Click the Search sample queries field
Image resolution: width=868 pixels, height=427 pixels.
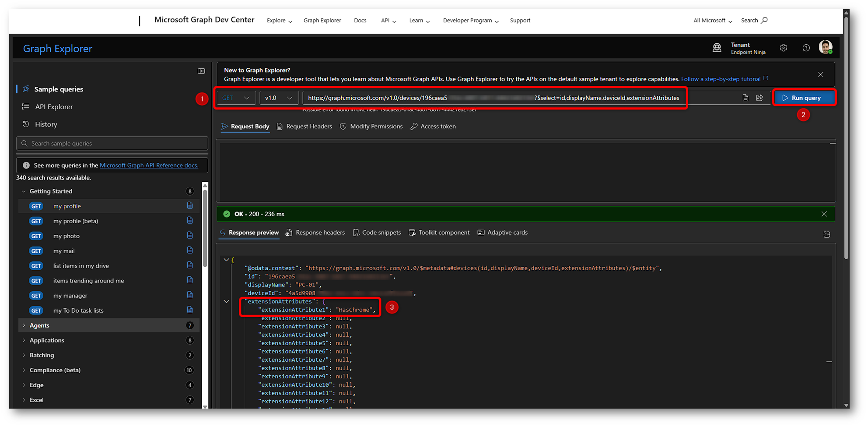[x=112, y=143]
